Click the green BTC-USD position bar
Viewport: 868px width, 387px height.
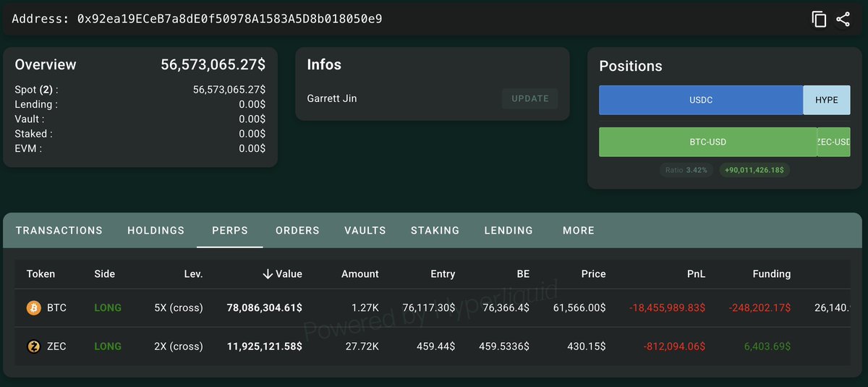tap(707, 142)
